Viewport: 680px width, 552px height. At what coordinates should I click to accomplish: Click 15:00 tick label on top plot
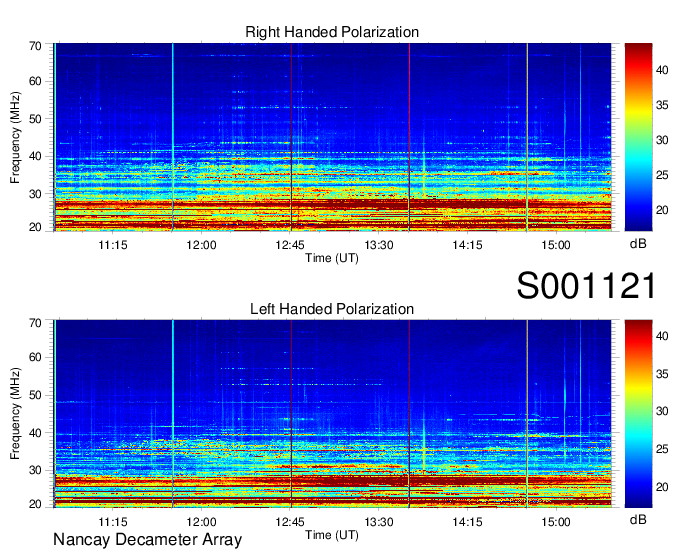[x=556, y=245]
